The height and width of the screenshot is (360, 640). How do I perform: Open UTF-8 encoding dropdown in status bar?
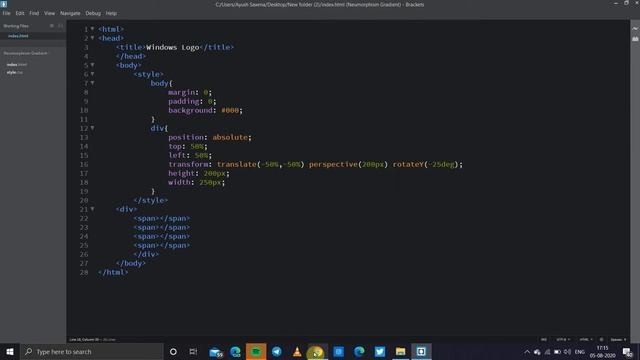click(x=562, y=340)
